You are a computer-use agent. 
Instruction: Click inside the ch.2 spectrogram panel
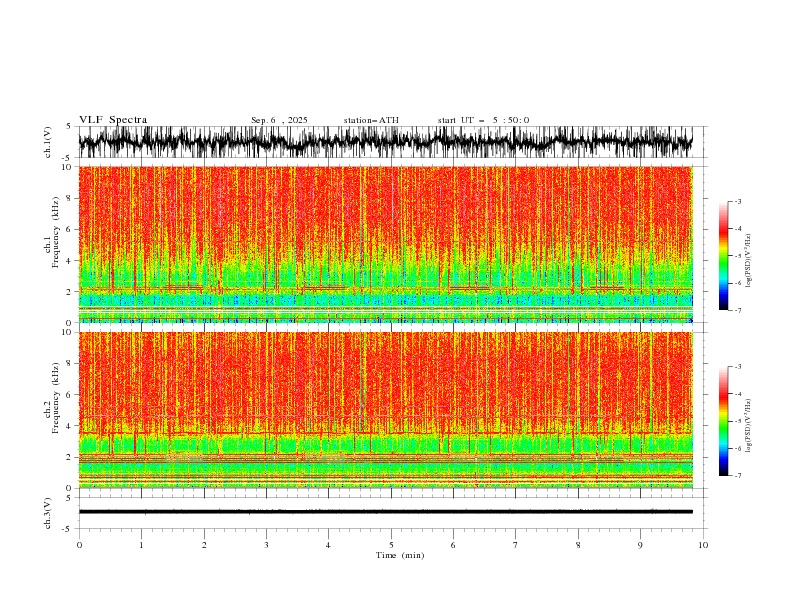point(385,410)
